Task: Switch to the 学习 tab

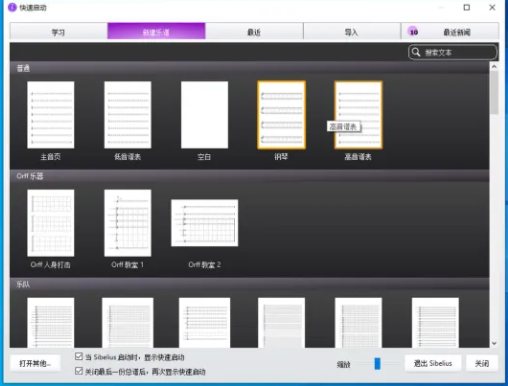Action: click(58, 32)
